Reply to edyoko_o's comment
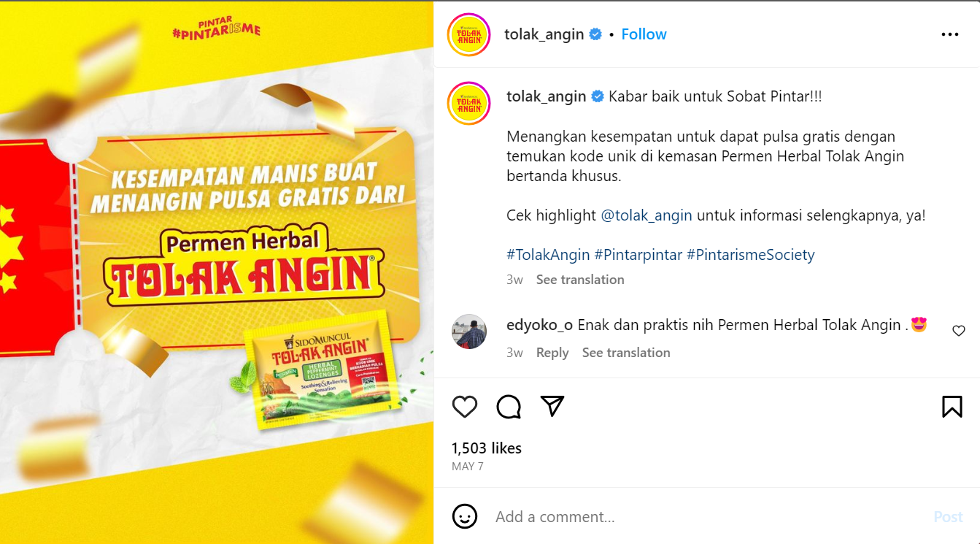The width and height of the screenshot is (980, 544). (x=552, y=353)
